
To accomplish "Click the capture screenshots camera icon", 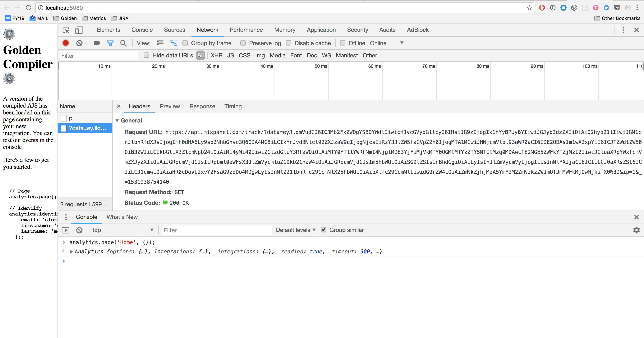I will click(x=97, y=43).
